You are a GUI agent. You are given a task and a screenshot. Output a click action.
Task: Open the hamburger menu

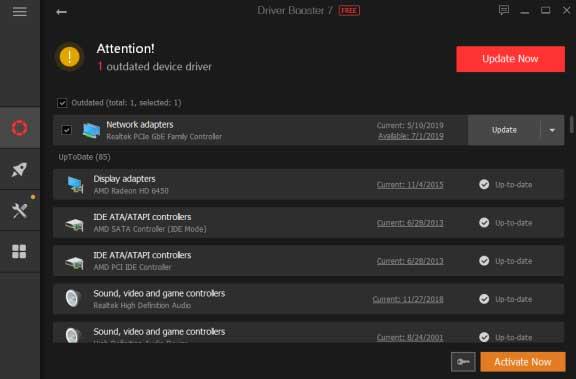point(19,11)
